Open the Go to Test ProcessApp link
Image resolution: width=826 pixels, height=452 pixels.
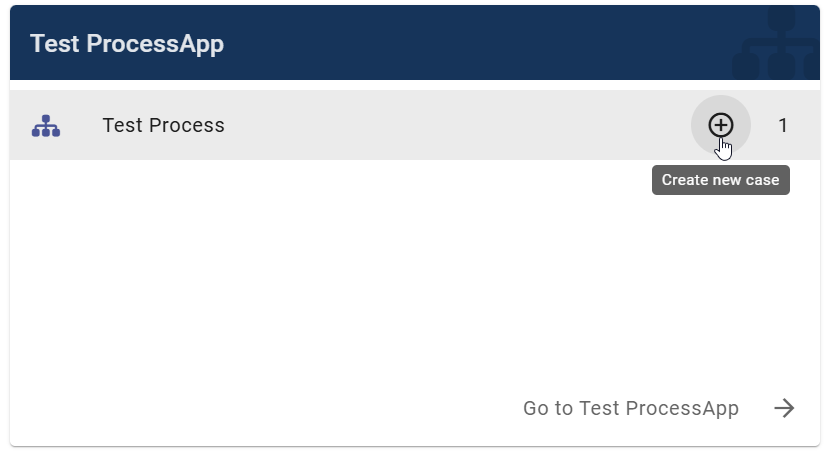click(x=630, y=408)
